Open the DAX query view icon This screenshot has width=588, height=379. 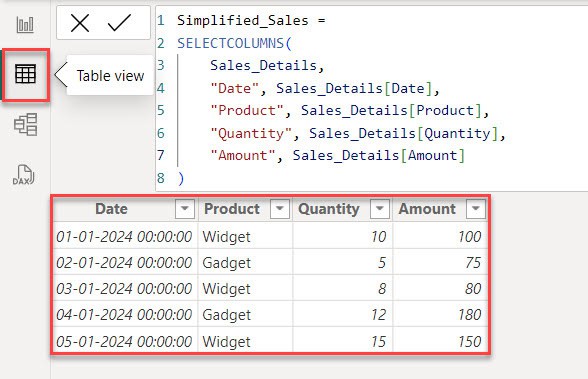click(23, 175)
